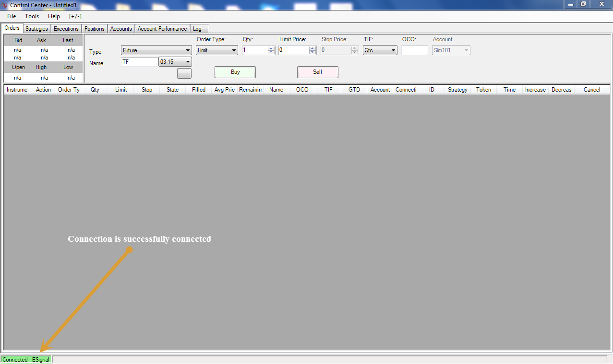The image size is (613, 364).
Task: Click the Connected - ESignal status indicator
Action: [x=26, y=359]
